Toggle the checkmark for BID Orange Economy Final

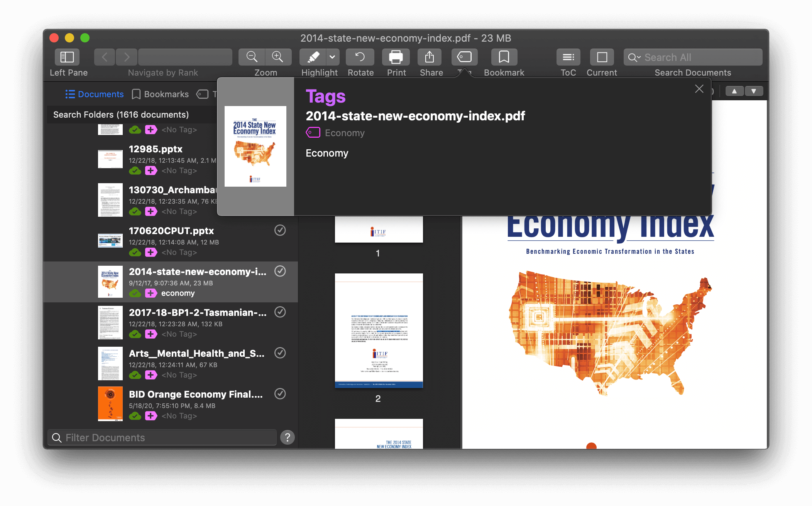click(x=280, y=394)
